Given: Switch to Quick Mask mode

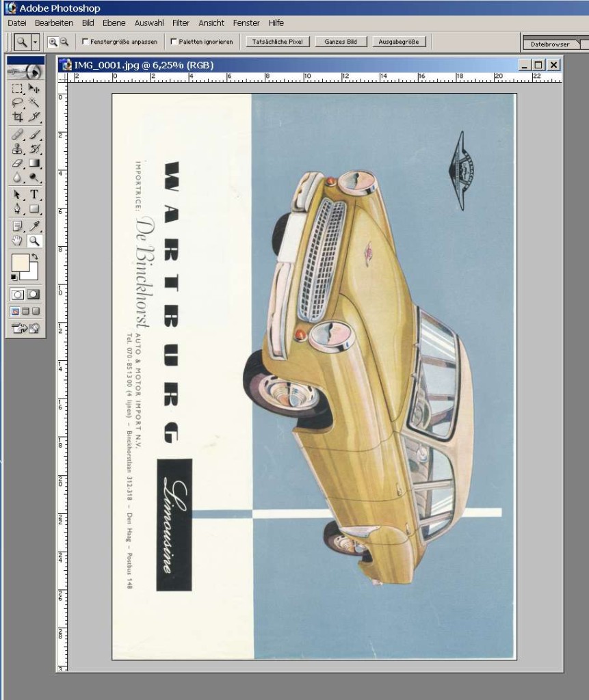Looking at the screenshot, I should coord(34,294).
